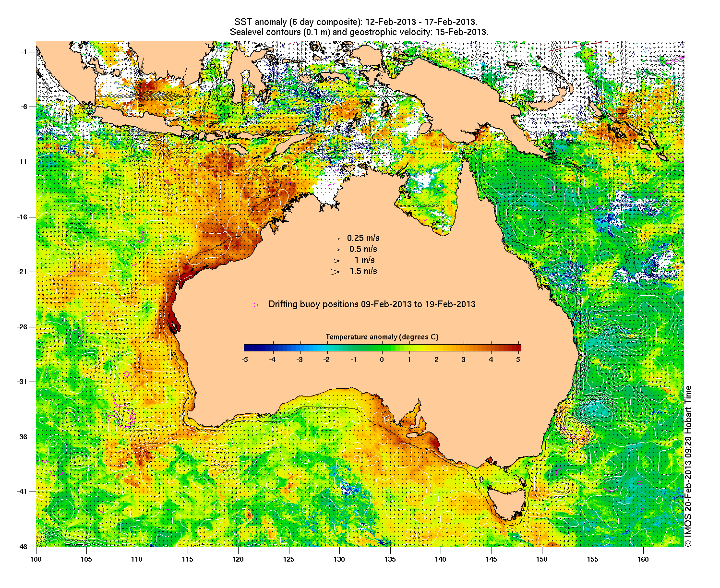Click the '130' longitude axis label
Image resolution: width=720 pixels, height=588 pixels.
[339, 559]
